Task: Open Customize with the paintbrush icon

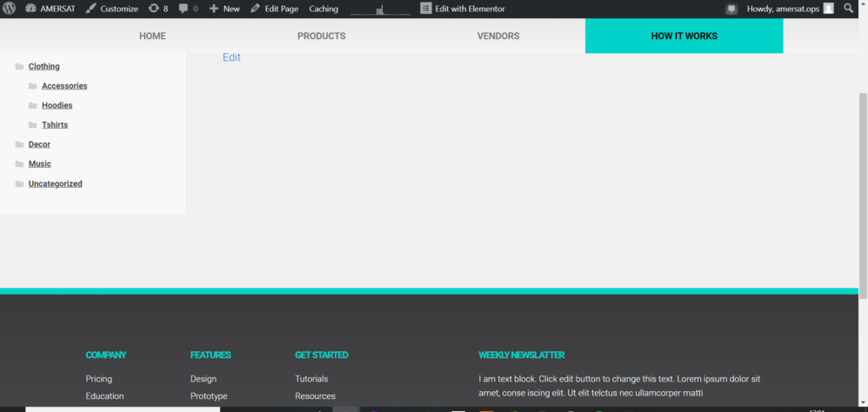Action: [x=90, y=9]
